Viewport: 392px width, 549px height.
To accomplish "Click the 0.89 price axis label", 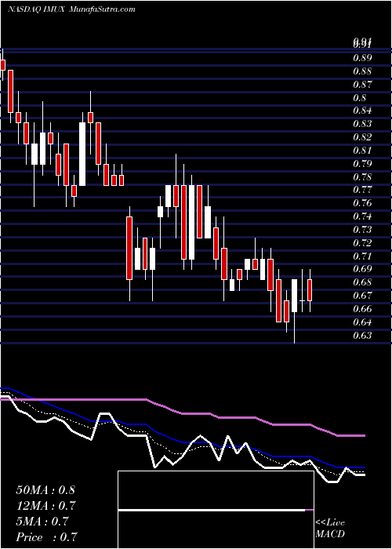I will tap(361, 58).
